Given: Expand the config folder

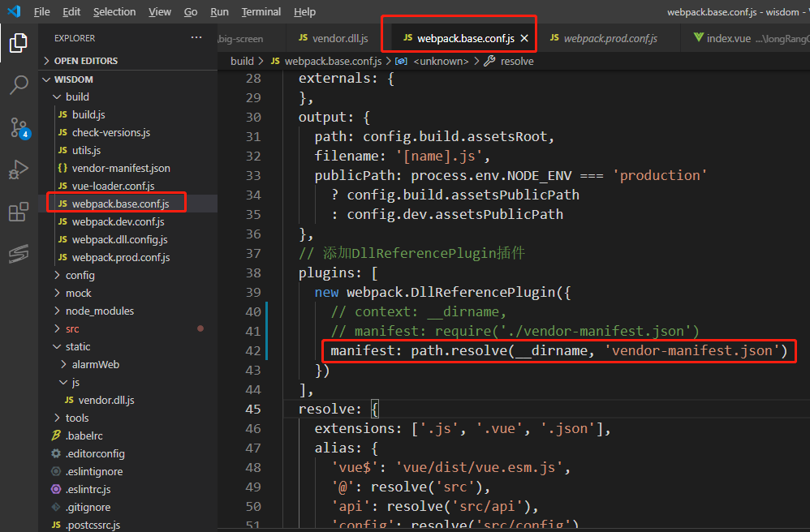Looking at the screenshot, I should 127,276.
